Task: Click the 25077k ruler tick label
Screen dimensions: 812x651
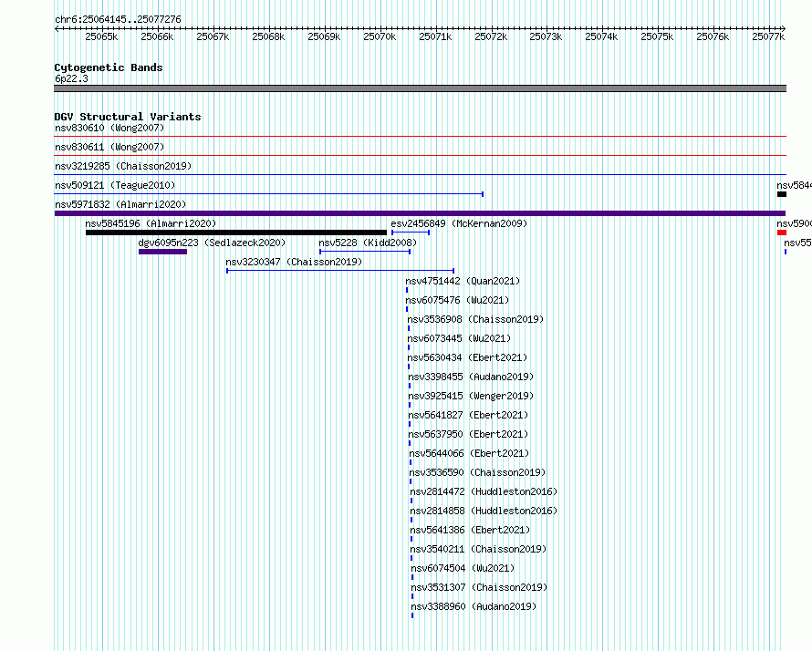Action: (768, 36)
